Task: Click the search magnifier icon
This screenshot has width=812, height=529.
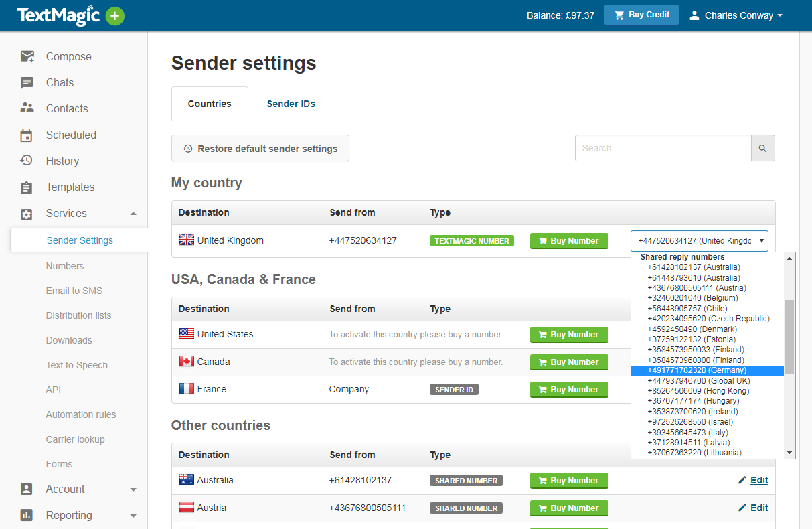Action: coord(762,147)
